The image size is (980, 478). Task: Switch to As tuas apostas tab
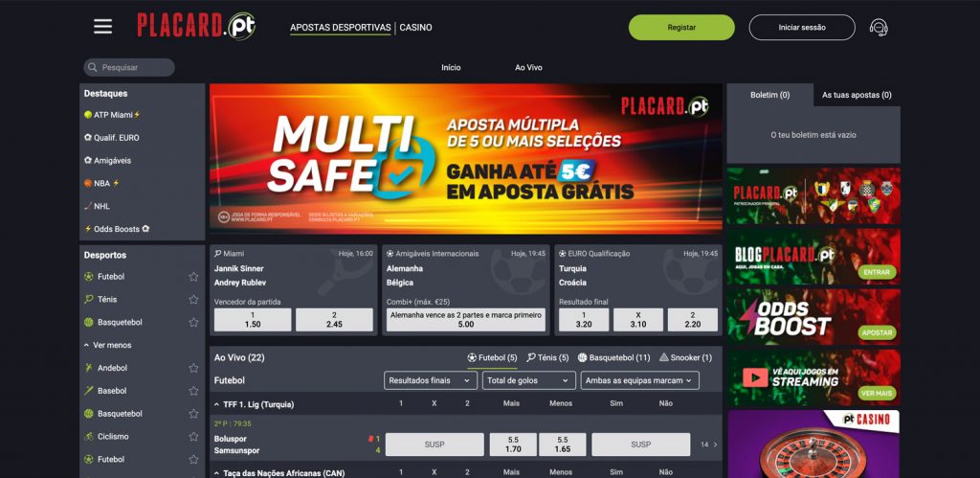click(857, 95)
